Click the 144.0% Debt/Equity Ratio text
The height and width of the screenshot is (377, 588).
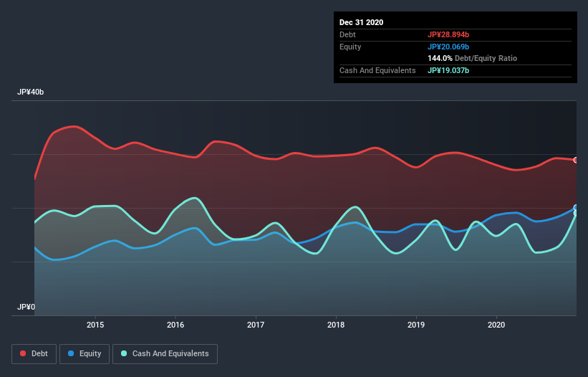[x=472, y=59]
